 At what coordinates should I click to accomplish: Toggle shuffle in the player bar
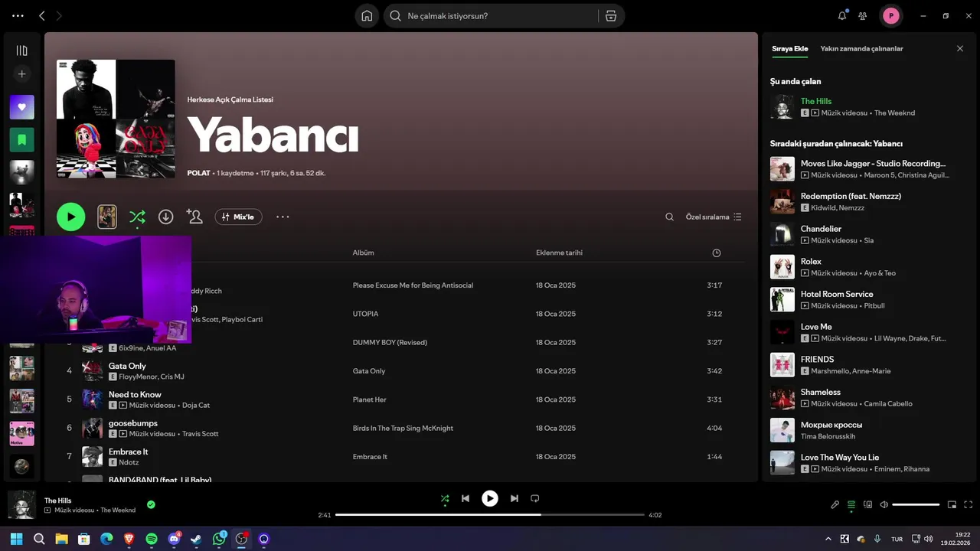445,499
